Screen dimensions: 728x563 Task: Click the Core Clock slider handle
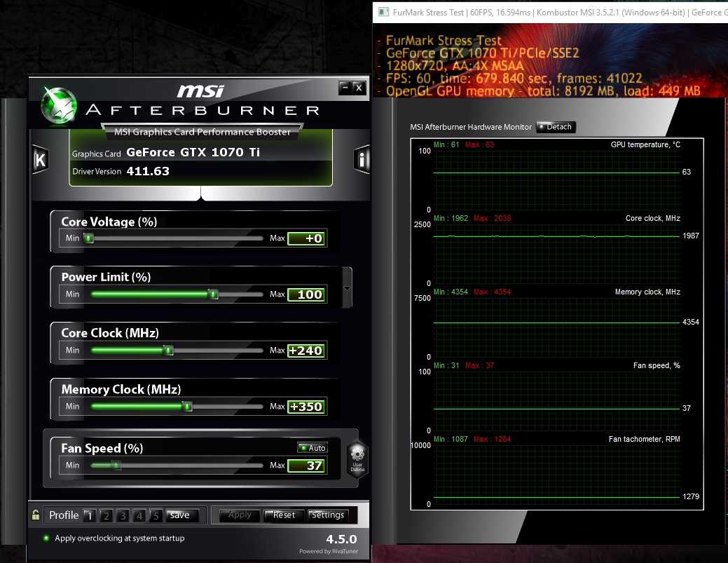pos(168,350)
